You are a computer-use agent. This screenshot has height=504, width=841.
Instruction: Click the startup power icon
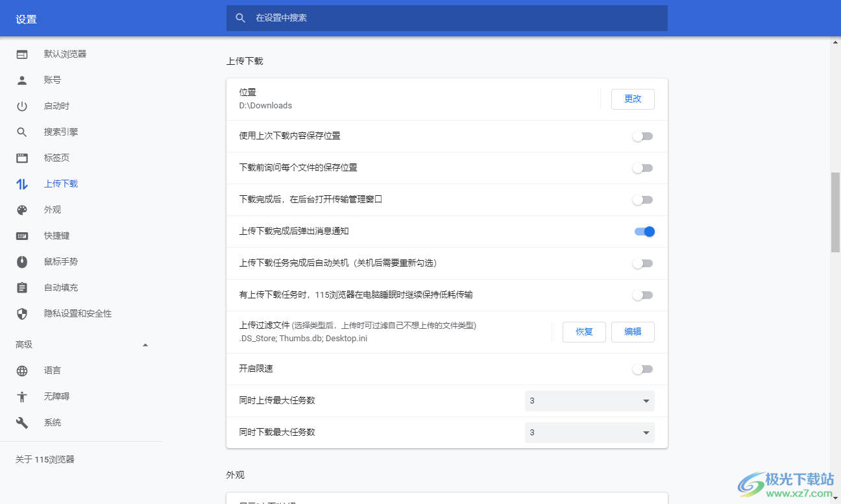coord(22,106)
